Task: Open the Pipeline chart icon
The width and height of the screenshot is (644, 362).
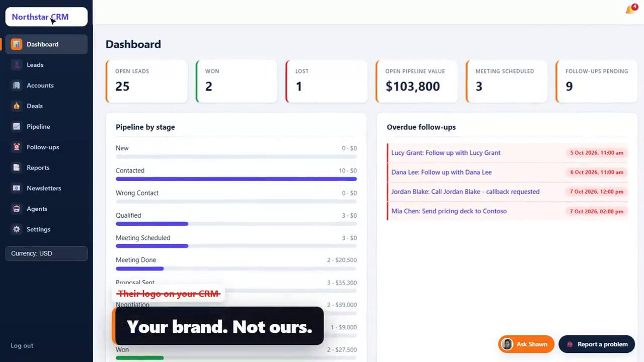Action: [x=17, y=127]
